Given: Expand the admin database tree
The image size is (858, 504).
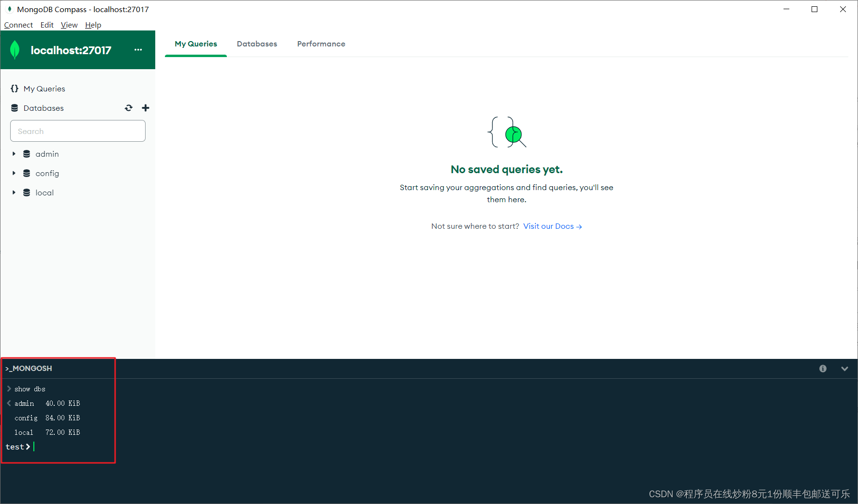Looking at the screenshot, I should point(14,154).
